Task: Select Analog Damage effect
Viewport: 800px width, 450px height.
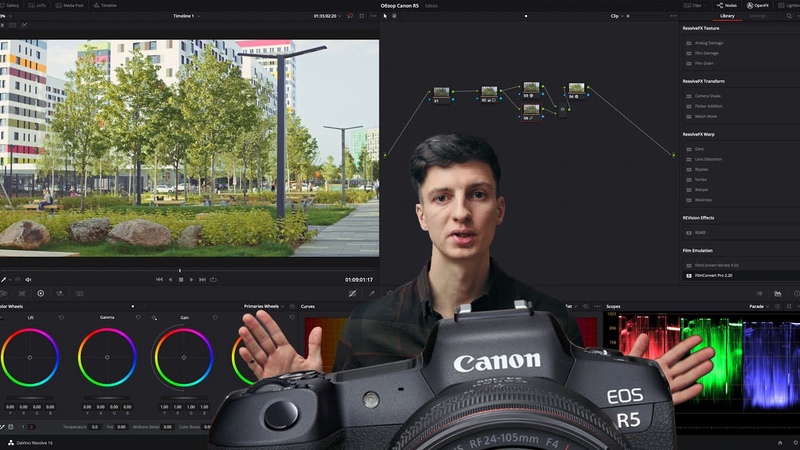Action: (x=708, y=43)
